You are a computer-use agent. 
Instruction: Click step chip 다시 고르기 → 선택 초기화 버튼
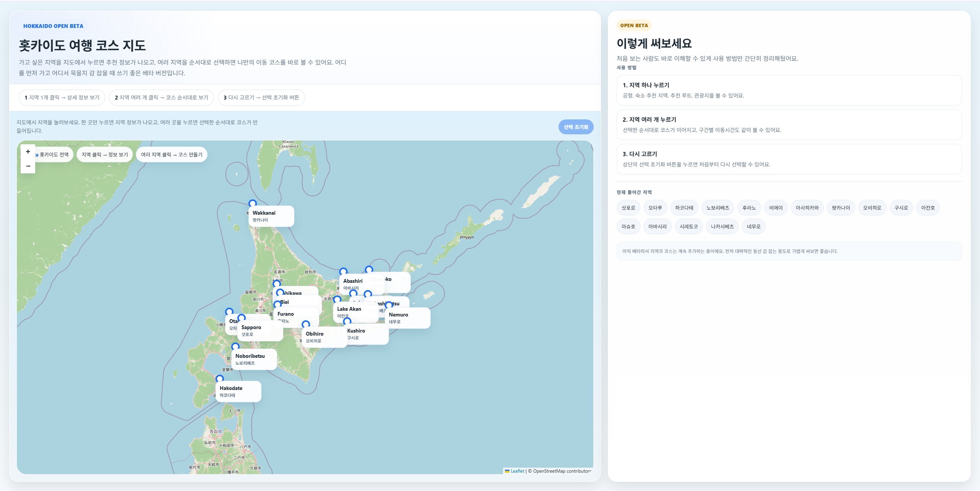pyautogui.click(x=261, y=98)
